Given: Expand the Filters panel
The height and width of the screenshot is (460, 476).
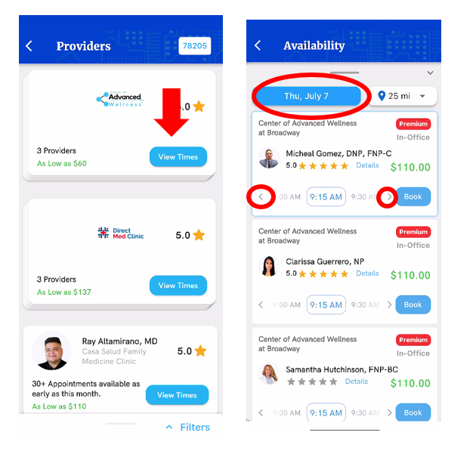Looking at the screenshot, I should point(188,428).
